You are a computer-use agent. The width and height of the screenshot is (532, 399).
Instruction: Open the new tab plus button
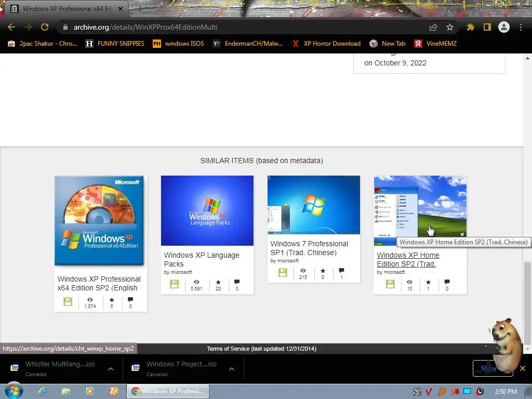pos(139,9)
